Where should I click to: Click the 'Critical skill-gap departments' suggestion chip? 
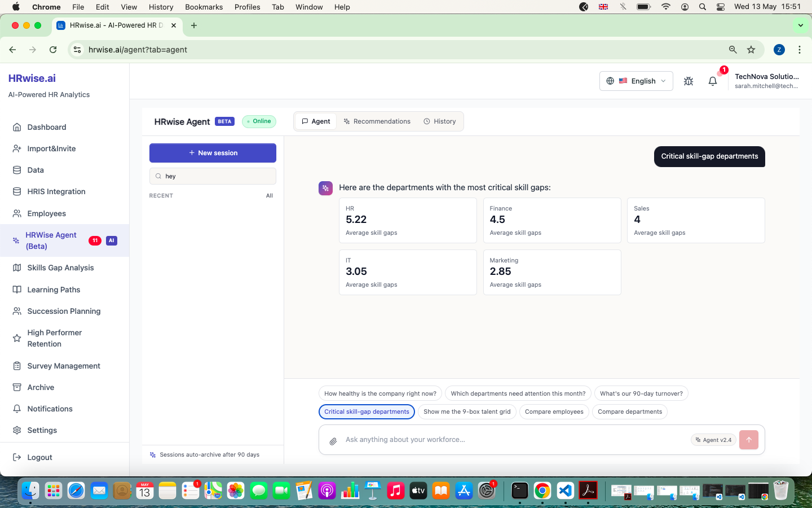(x=367, y=412)
